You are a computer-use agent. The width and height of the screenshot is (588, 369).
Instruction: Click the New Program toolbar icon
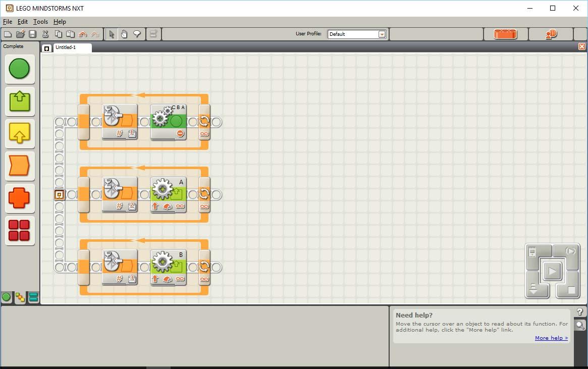click(8, 34)
